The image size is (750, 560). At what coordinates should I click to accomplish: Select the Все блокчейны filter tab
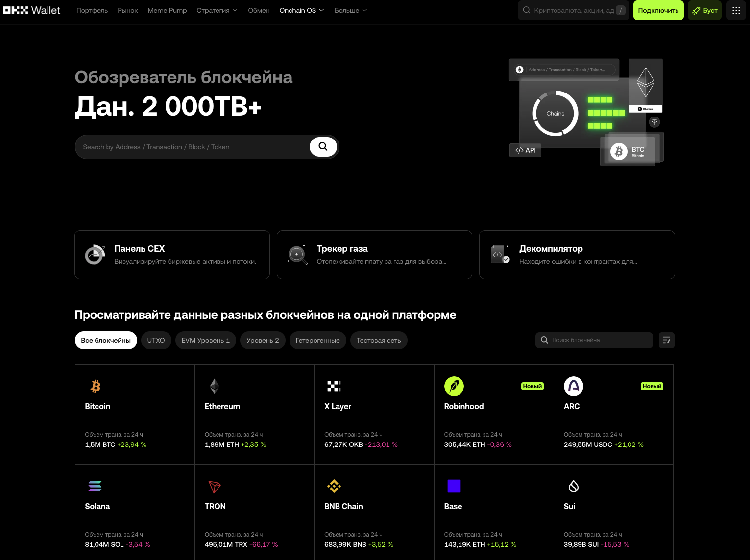106,340
